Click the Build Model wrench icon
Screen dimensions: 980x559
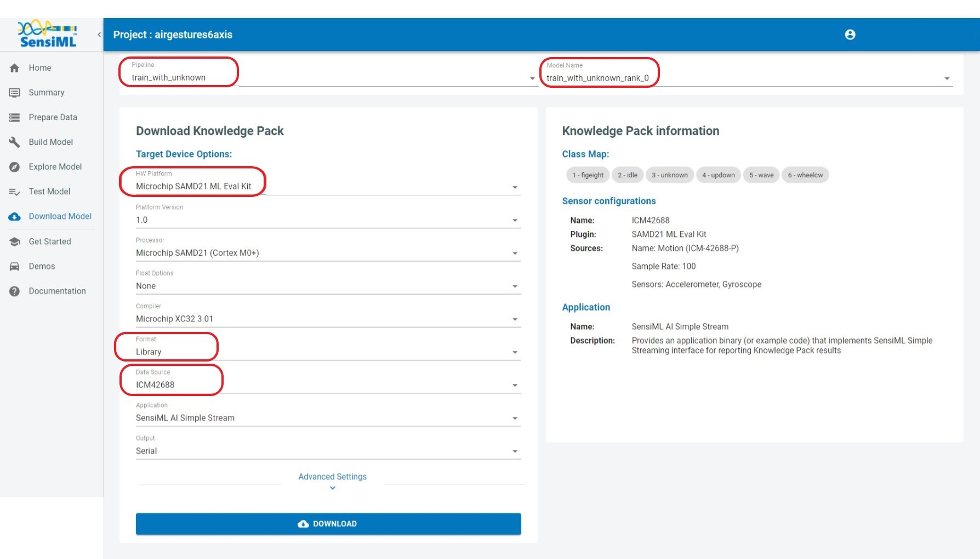[15, 142]
